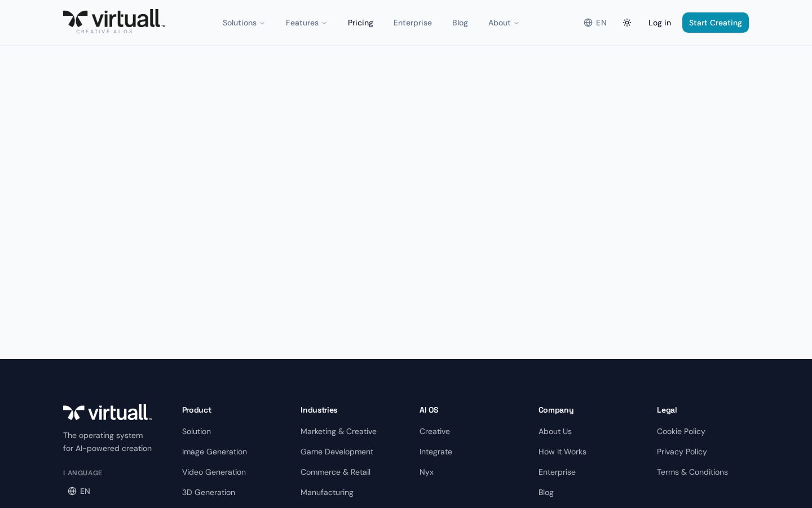The height and width of the screenshot is (508, 812).
Task: Click the Log in link
Action: [660, 23]
